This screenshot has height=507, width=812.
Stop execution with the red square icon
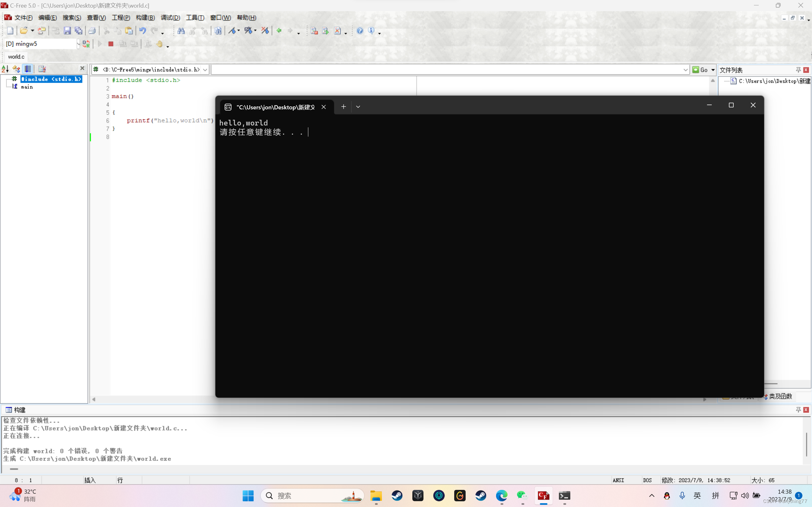tap(111, 44)
